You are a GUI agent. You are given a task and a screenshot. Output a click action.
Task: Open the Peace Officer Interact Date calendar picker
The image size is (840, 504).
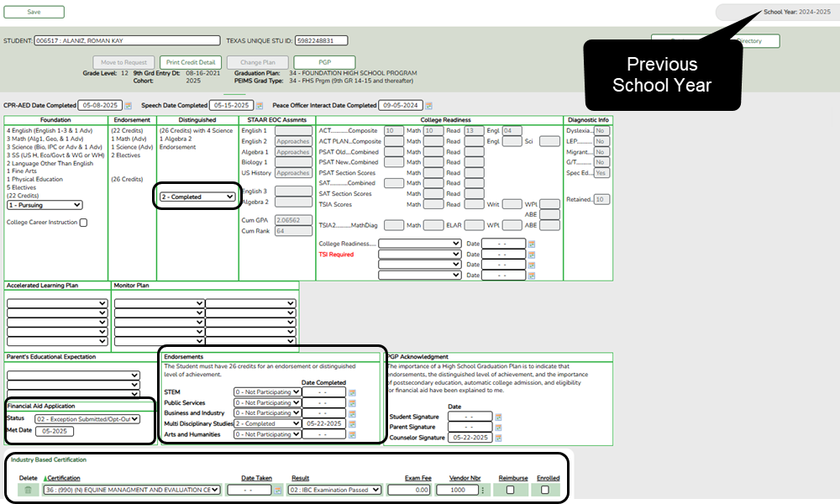click(x=428, y=105)
